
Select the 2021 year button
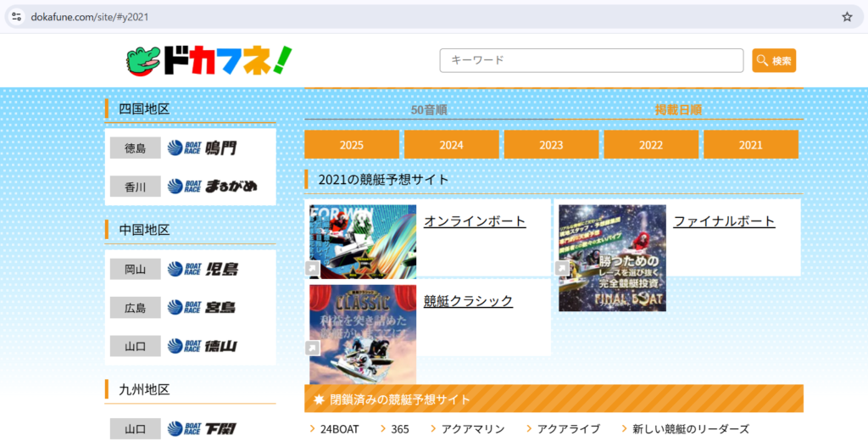pyautogui.click(x=751, y=145)
